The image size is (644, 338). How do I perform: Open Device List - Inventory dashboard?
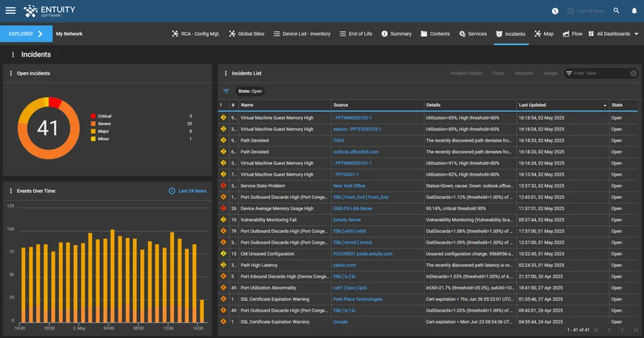coord(302,34)
